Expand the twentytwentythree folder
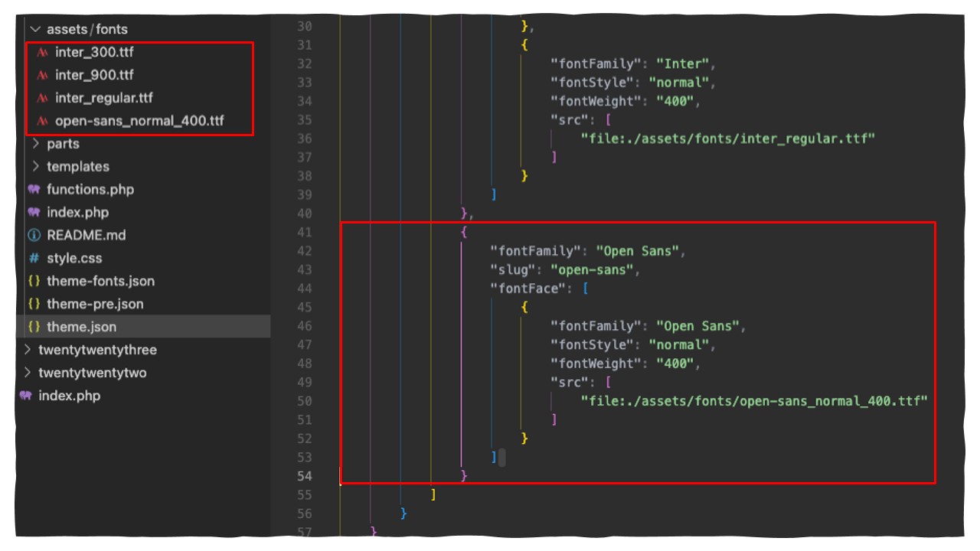The image size is (980, 551). pos(27,350)
